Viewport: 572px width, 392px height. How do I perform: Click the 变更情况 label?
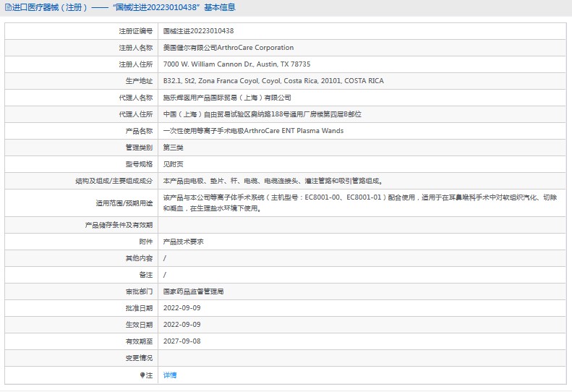[x=139, y=358]
